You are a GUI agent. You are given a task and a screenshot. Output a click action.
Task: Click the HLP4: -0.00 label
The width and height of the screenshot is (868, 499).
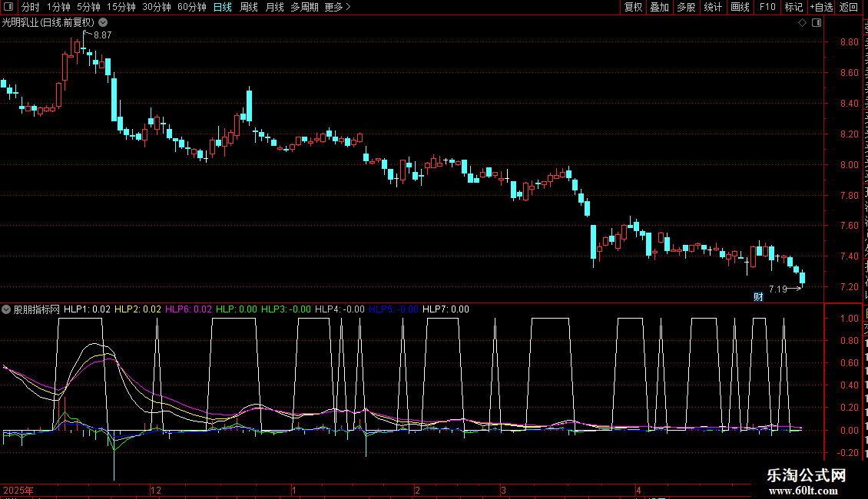(x=340, y=309)
